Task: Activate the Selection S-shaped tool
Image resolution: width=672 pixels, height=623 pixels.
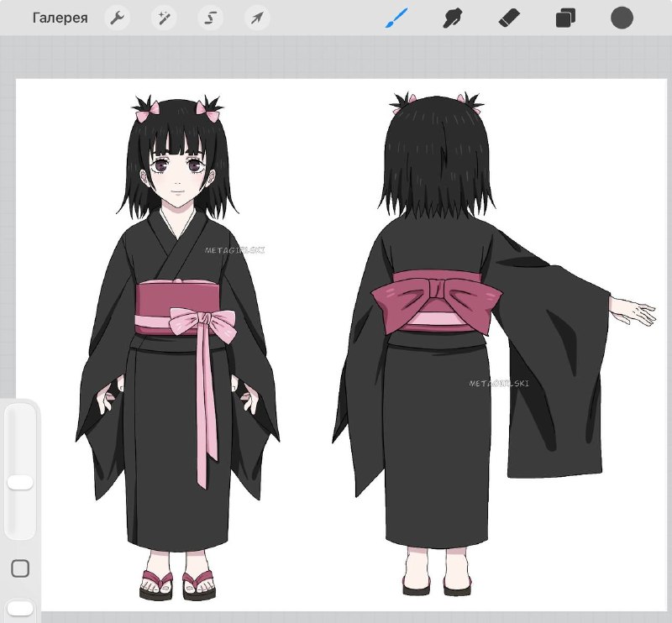Action: 210,18
